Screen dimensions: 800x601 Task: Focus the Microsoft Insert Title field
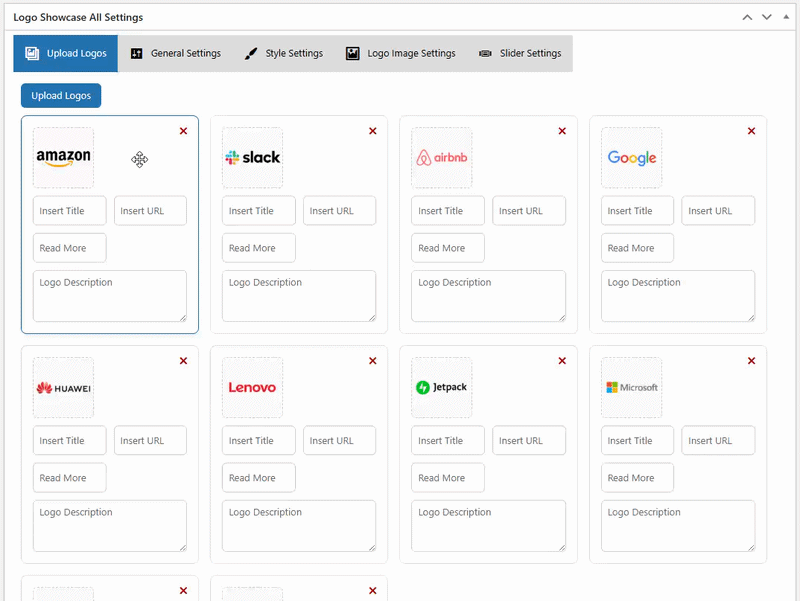click(x=637, y=440)
